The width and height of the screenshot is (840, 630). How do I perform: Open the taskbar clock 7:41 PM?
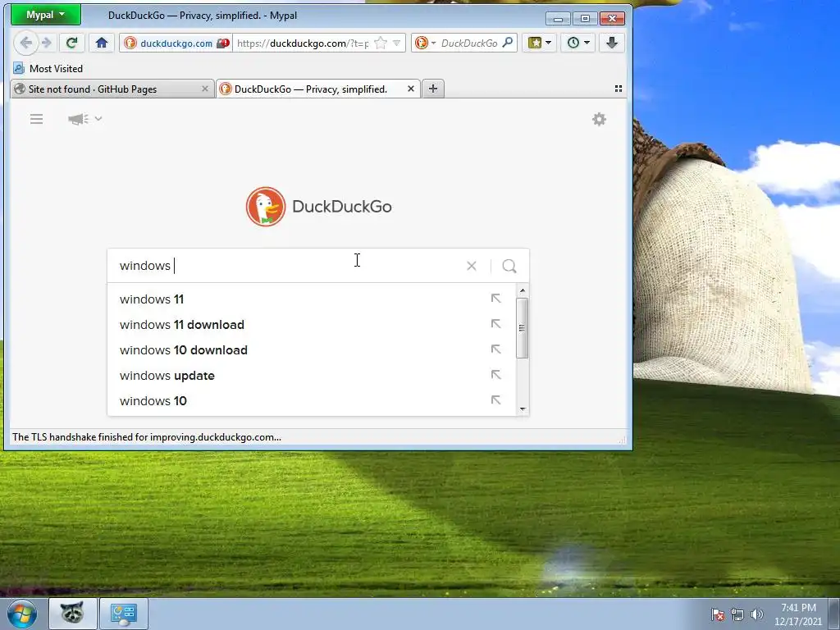coord(798,614)
